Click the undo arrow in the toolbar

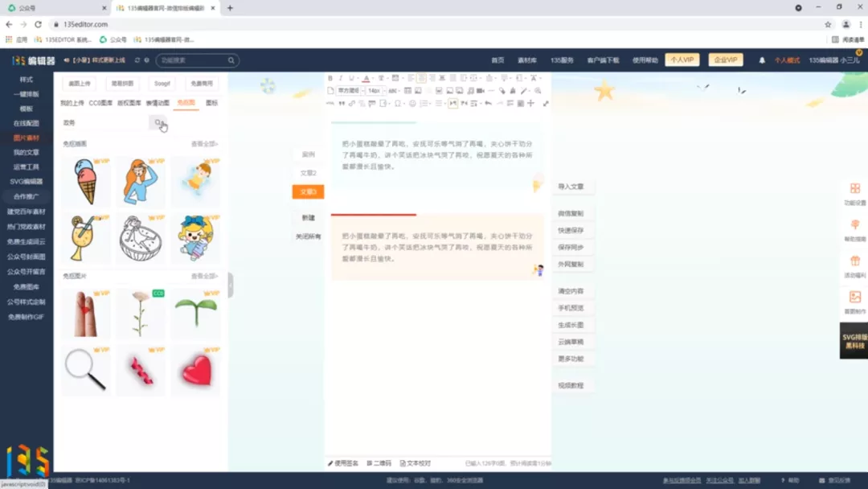(489, 103)
